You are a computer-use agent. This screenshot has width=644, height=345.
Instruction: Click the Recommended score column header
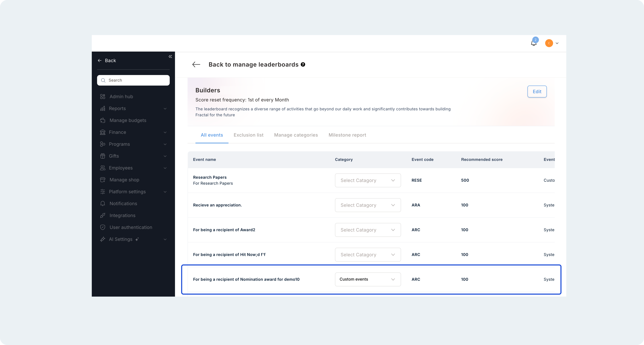tap(482, 159)
